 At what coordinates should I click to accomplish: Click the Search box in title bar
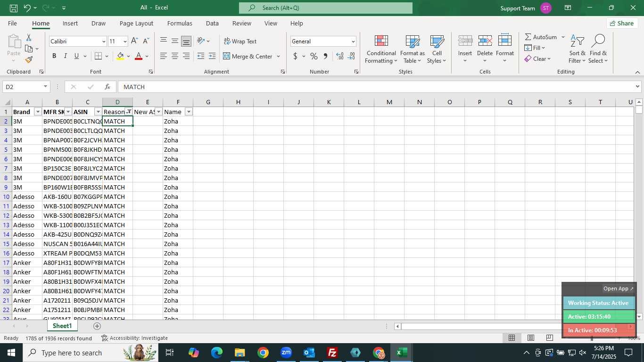(326, 8)
